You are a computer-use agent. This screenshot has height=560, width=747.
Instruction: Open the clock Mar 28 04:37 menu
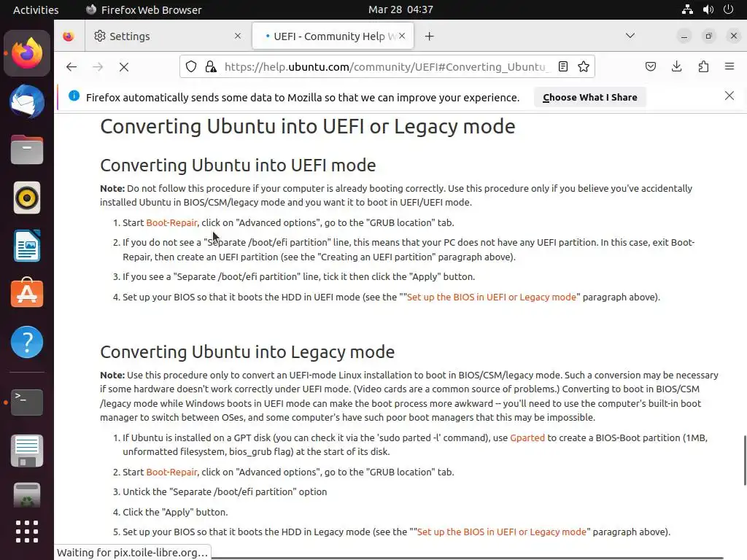tap(400, 9)
